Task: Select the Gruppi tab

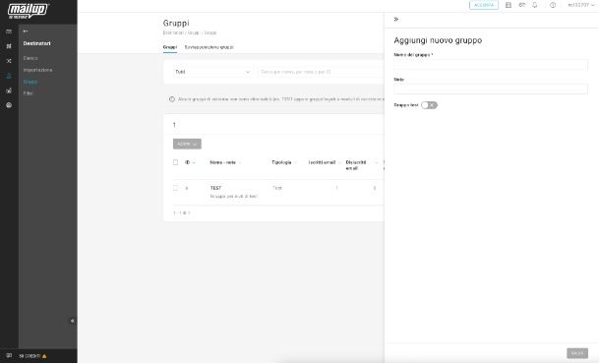Action: coord(170,47)
